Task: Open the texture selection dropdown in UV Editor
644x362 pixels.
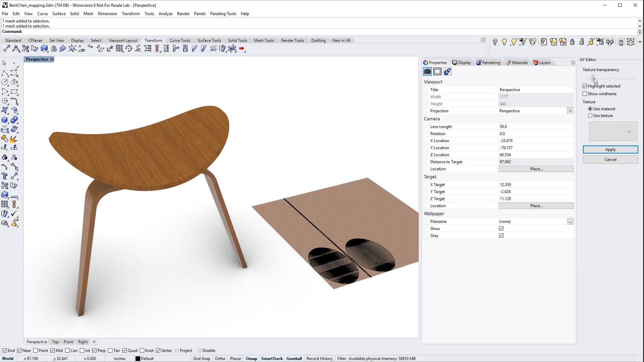Action: [x=629, y=132]
